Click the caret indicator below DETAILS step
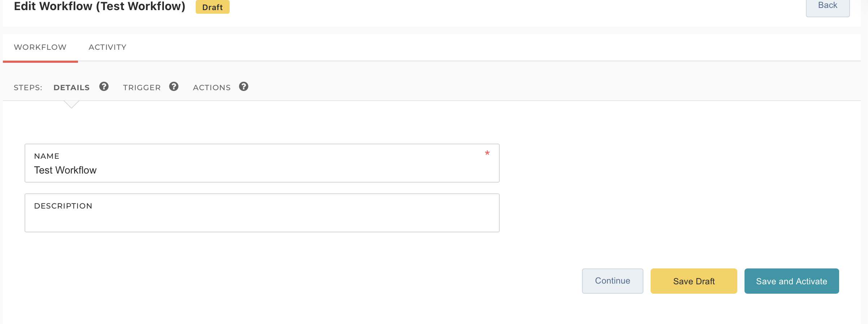The height and width of the screenshot is (324, 868). tap(71, 105)
